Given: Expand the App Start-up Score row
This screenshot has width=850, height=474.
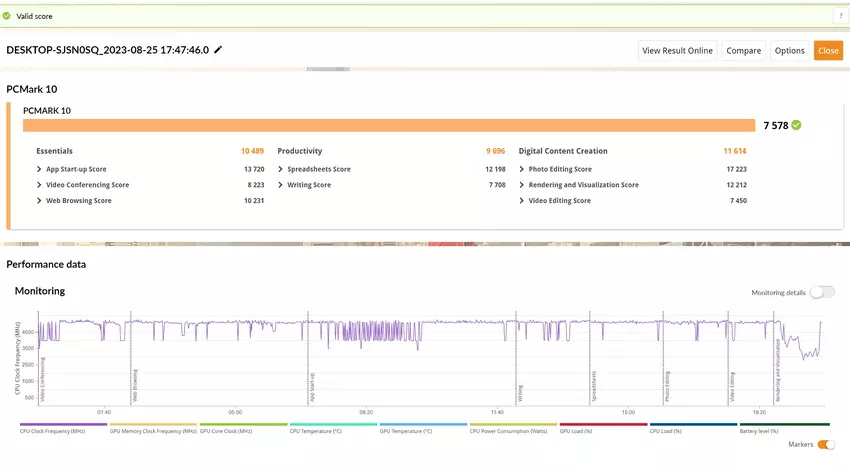Looking at the screenshot, I should [39, 169].
